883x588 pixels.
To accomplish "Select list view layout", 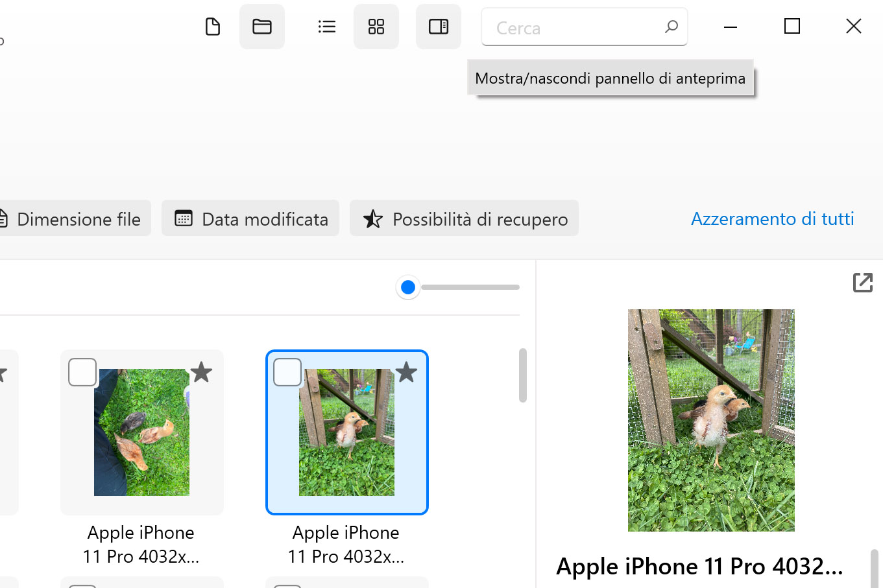I will coord(327,27).
